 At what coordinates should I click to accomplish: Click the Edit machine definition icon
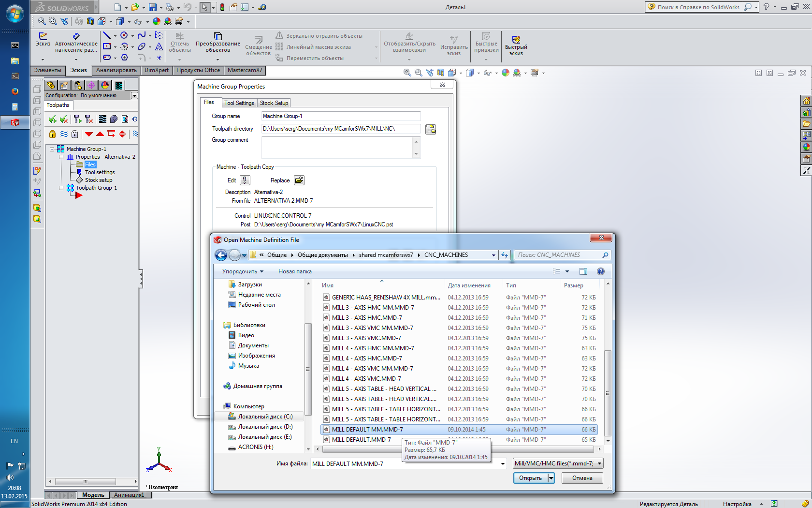point(245,180)
